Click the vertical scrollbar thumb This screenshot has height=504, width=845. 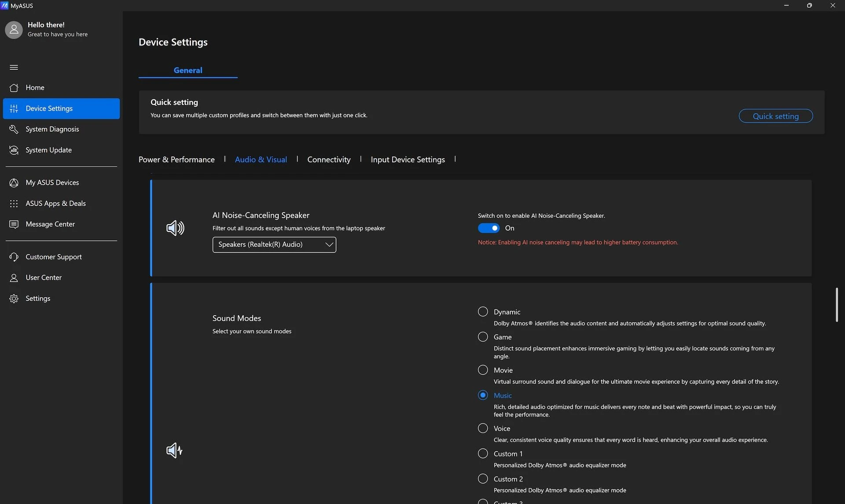pos(837,305)
